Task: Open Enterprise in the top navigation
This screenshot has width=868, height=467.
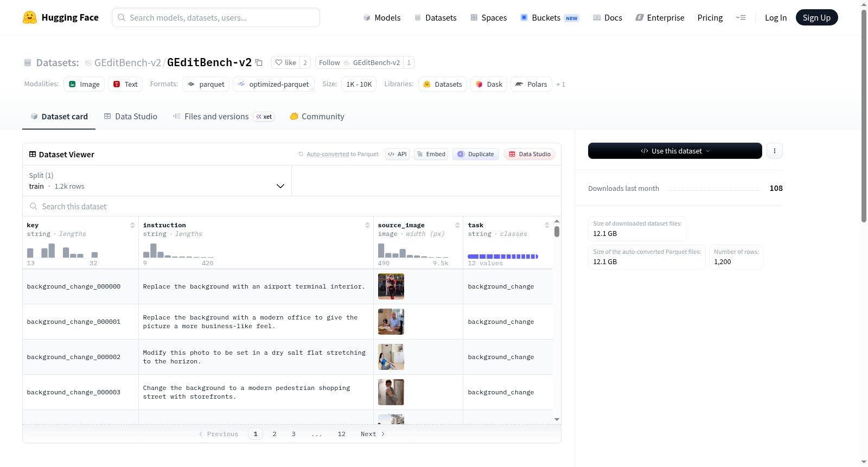Action: (660, 17)
